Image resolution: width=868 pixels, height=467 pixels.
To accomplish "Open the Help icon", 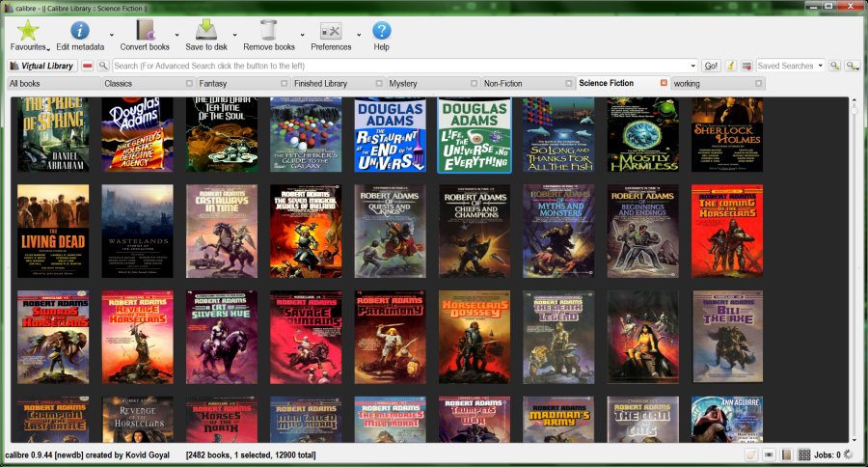I will [382, 31].
